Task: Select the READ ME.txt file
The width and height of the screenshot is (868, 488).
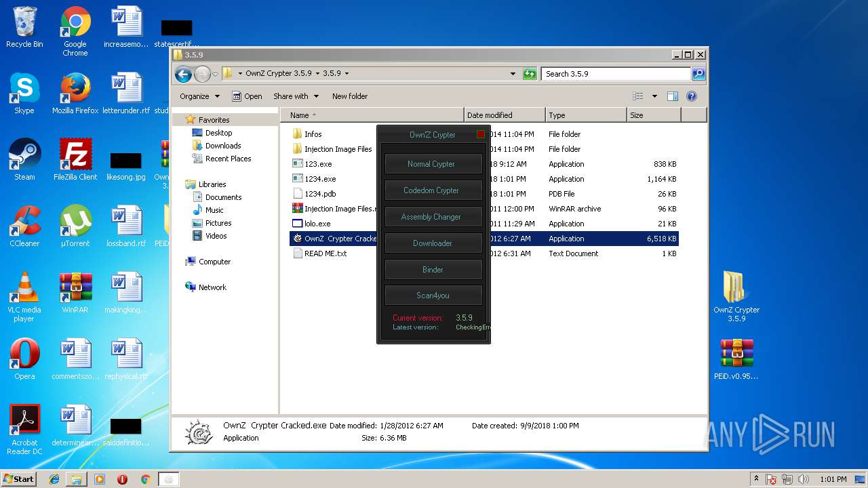Action: tap(325, 253)
